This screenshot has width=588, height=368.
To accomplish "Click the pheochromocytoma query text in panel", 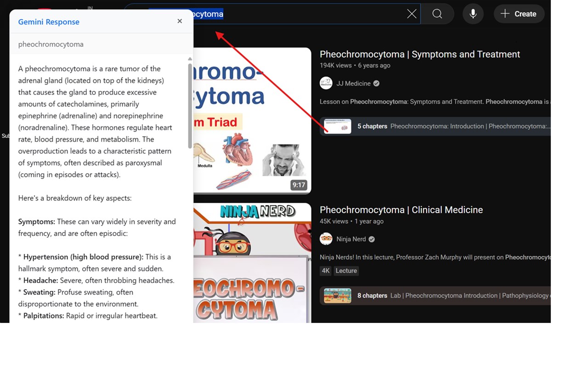I will [51, 44].
